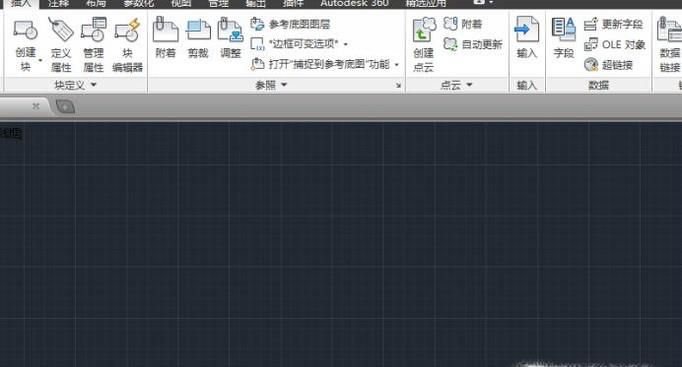This screenshot has width=682, height=367.
Task: Click the Hyperlink (超链接) tool
Action: (608, 65)
